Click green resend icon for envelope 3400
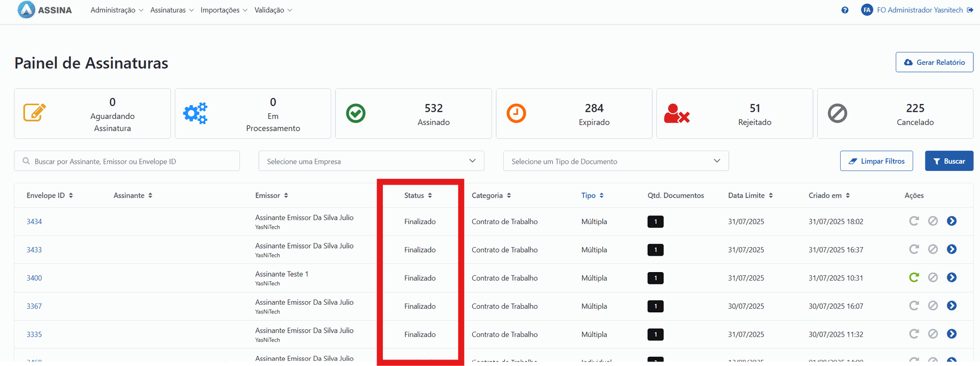Screen dimensions: 980x366 coord(914,278)
